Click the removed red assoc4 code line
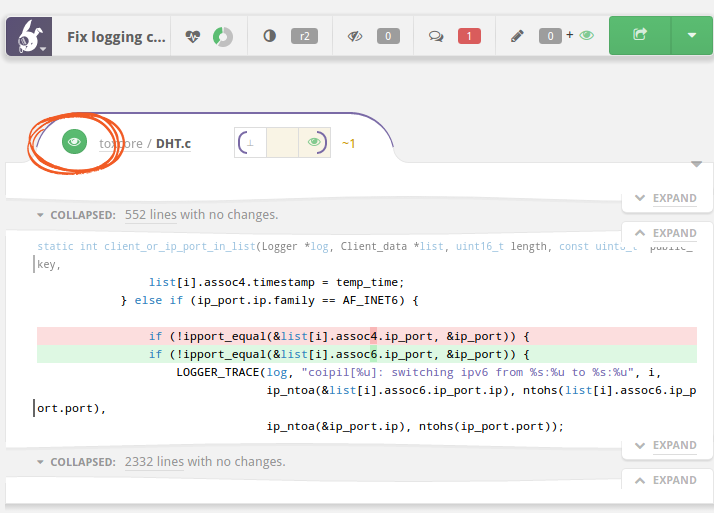 click(367, 336)
